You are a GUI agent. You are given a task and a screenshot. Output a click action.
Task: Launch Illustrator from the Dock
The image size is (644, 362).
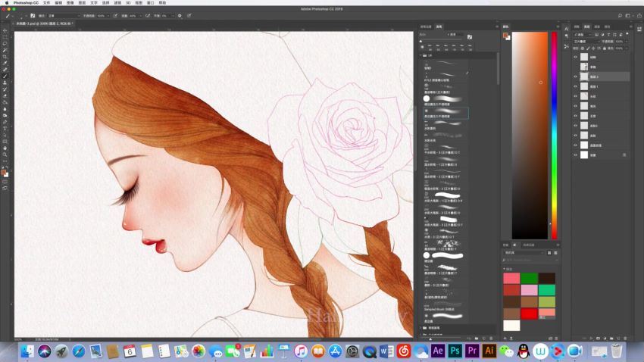click(489, 351)
